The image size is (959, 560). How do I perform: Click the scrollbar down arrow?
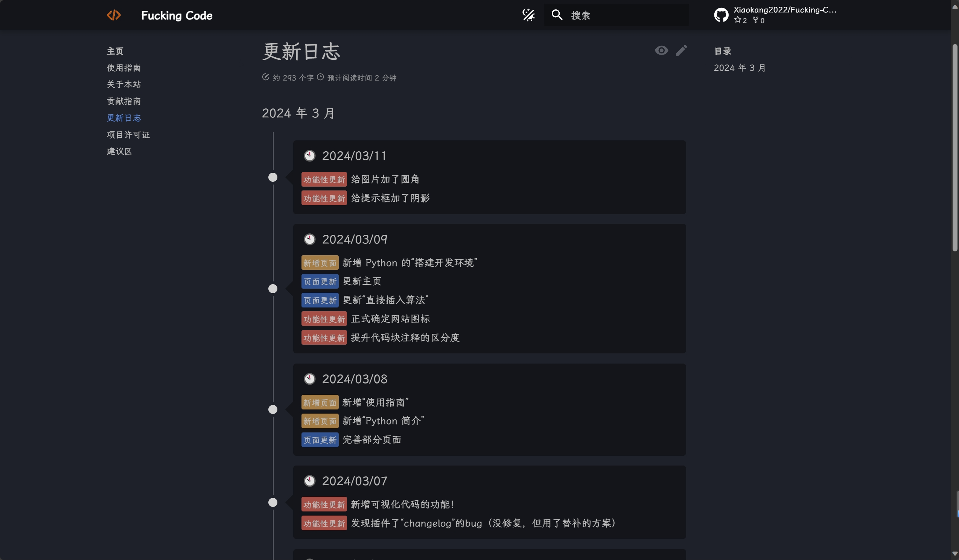click(x=954, y=554)
